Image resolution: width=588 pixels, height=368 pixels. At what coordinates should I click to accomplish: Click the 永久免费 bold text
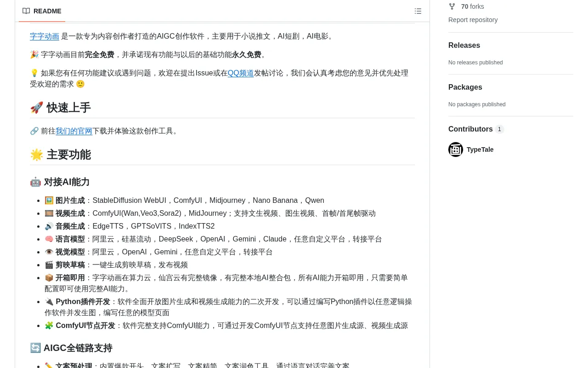click(x=247, y=55)
